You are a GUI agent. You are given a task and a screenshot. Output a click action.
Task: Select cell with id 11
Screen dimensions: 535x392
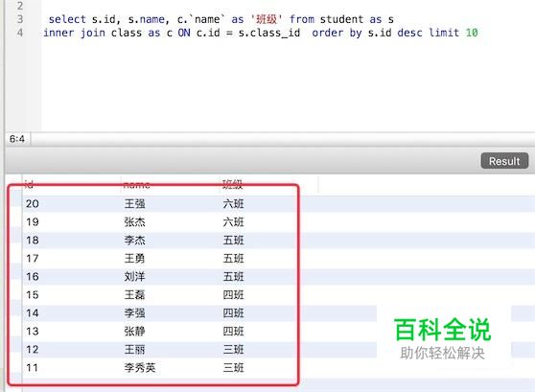[x=32, y=368]
